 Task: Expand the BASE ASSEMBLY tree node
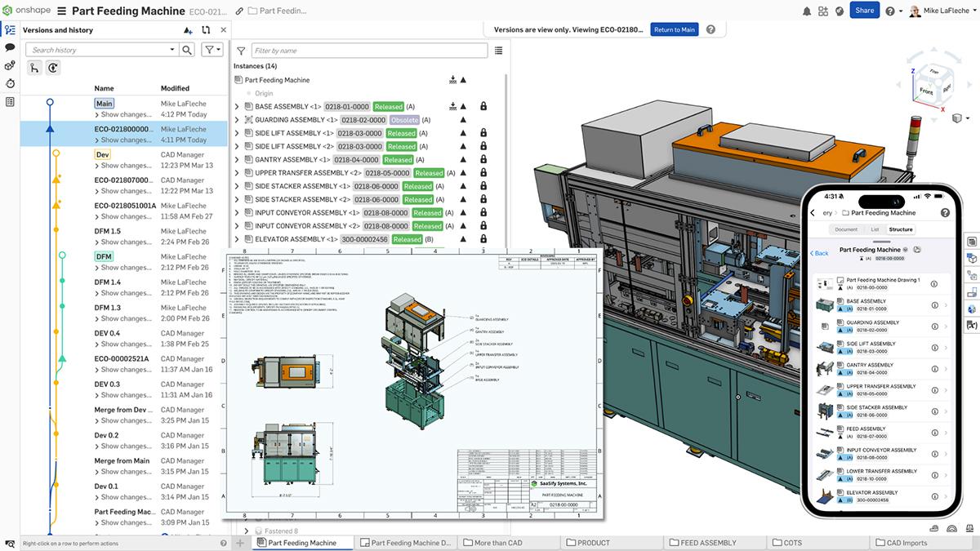click(x=237, y=107)
